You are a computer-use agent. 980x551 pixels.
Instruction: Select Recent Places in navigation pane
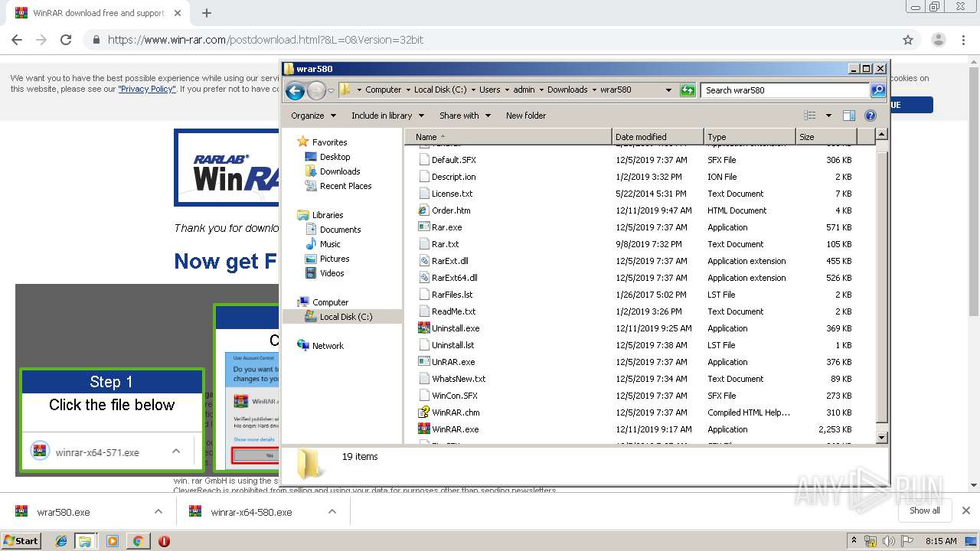pos(346,186)
